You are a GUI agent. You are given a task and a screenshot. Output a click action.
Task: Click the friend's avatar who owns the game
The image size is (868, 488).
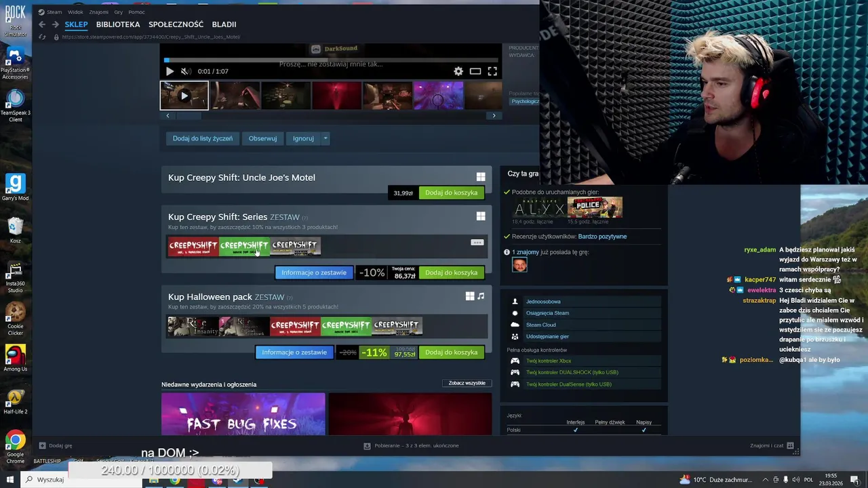click(519, 264)
